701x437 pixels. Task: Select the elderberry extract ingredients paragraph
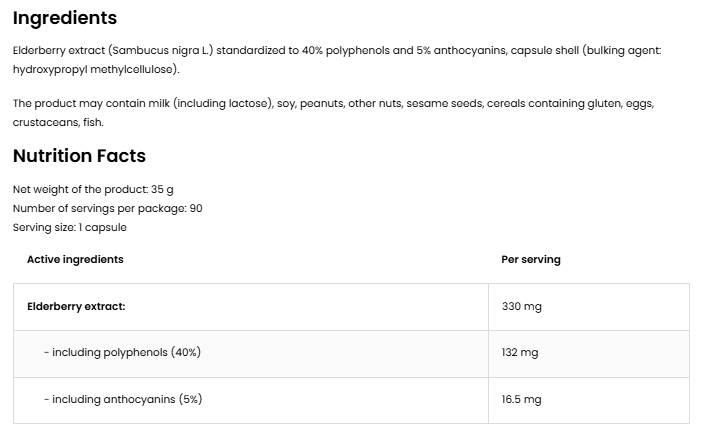(x=337, y=59)
